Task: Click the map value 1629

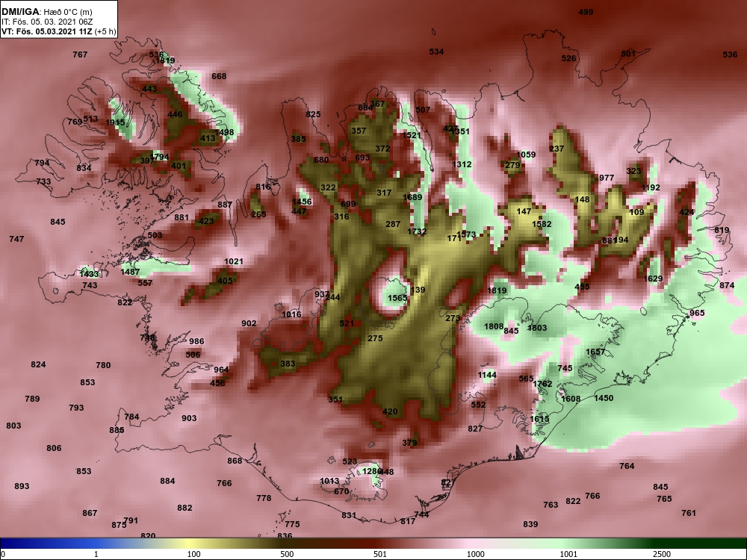Action: click(653, 279)
